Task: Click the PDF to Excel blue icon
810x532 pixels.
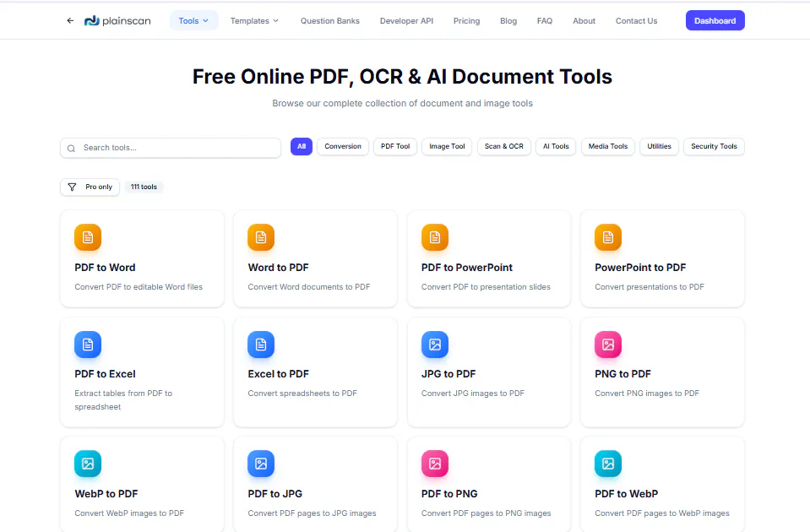Action: pos(88,345)
